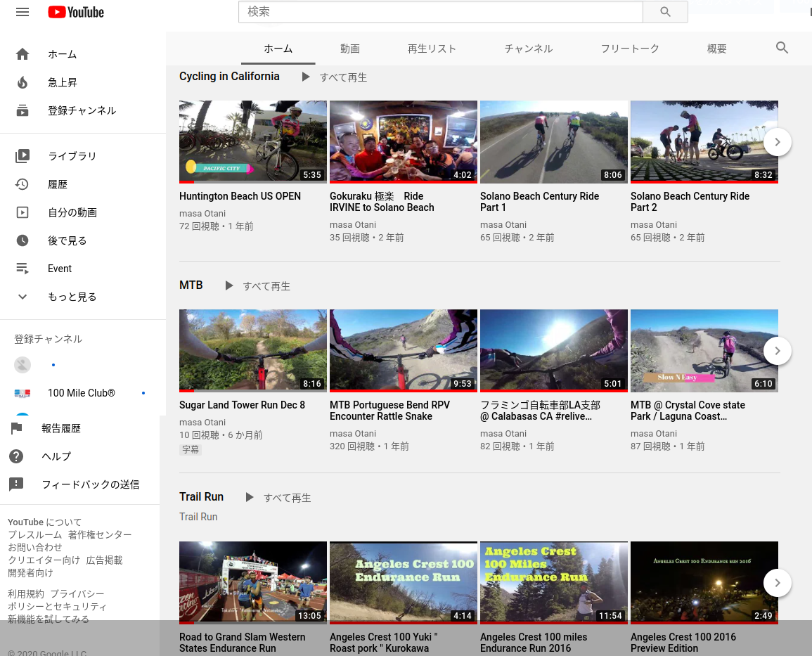Viewport: 812px width, 656px height.
Task: Select the search magnifier button
Action: (664, 12)
